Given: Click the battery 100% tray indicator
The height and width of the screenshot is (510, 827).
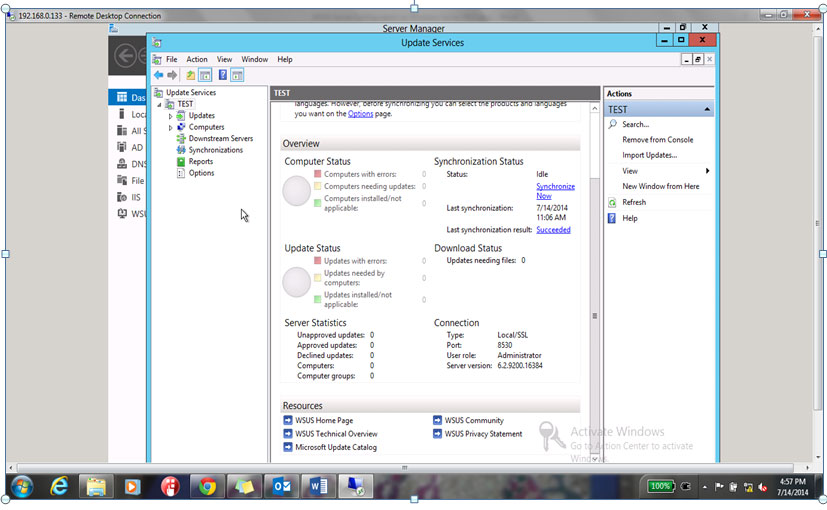Looking at the screenshot, I should (660, 486).
